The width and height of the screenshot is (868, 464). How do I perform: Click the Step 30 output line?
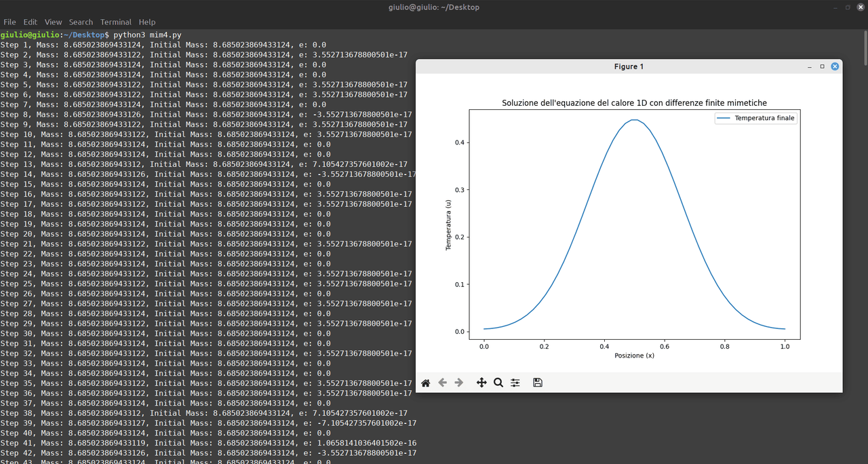coord(165,334)
